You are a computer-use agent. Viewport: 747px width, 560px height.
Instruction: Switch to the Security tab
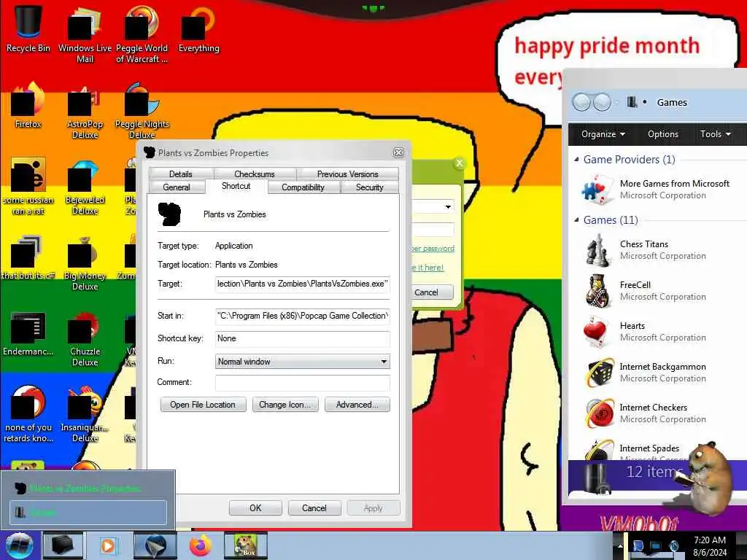pos(369,187)
